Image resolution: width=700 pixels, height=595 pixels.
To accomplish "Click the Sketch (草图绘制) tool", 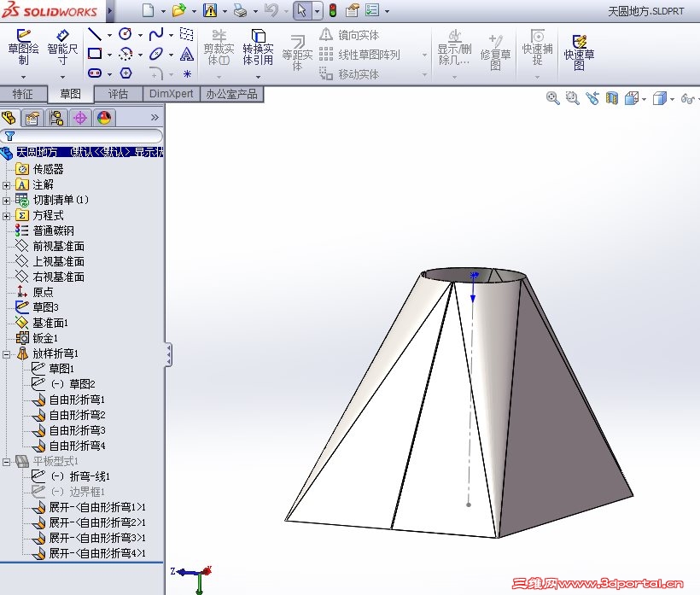I will [x=23, y=47].
